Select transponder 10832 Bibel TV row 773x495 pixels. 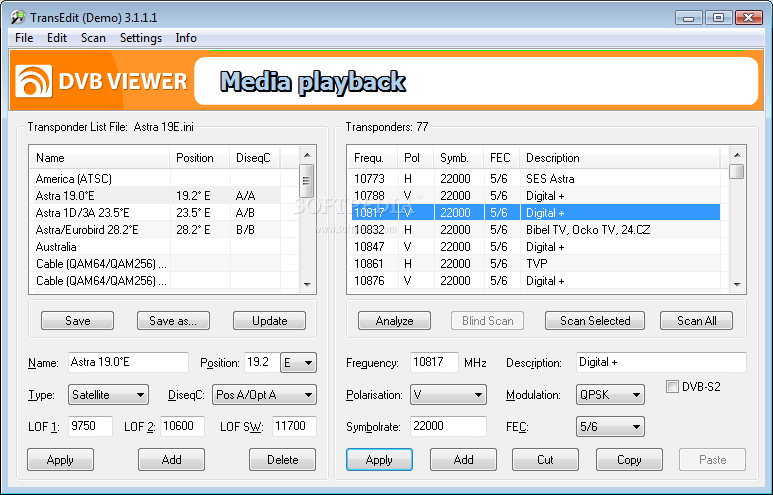538,230
